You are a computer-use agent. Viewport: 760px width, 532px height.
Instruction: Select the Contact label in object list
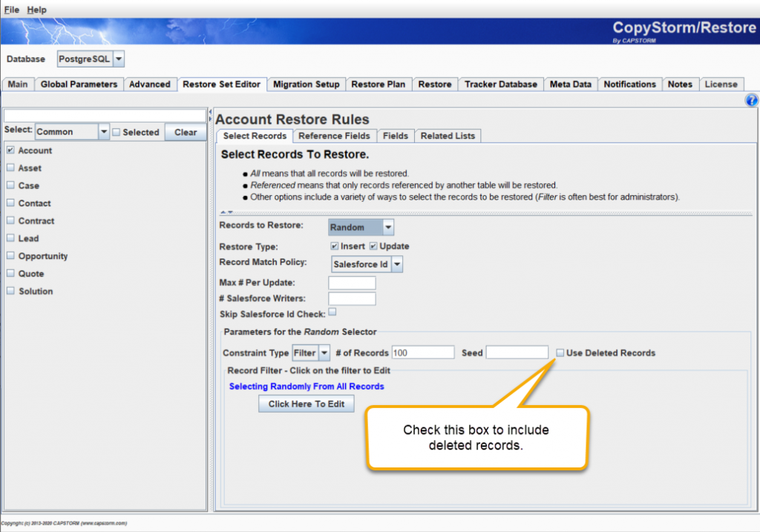pos(34,203)
